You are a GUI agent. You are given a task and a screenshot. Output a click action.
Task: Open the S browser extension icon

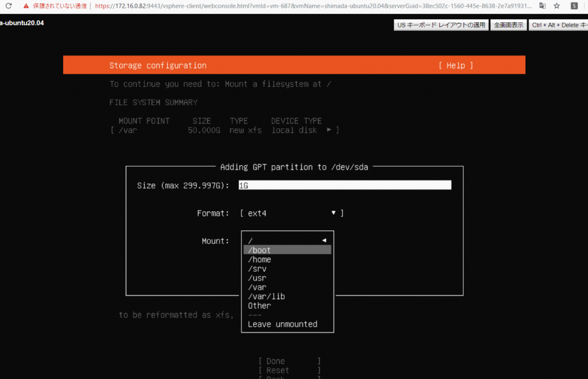pos(574,6)
